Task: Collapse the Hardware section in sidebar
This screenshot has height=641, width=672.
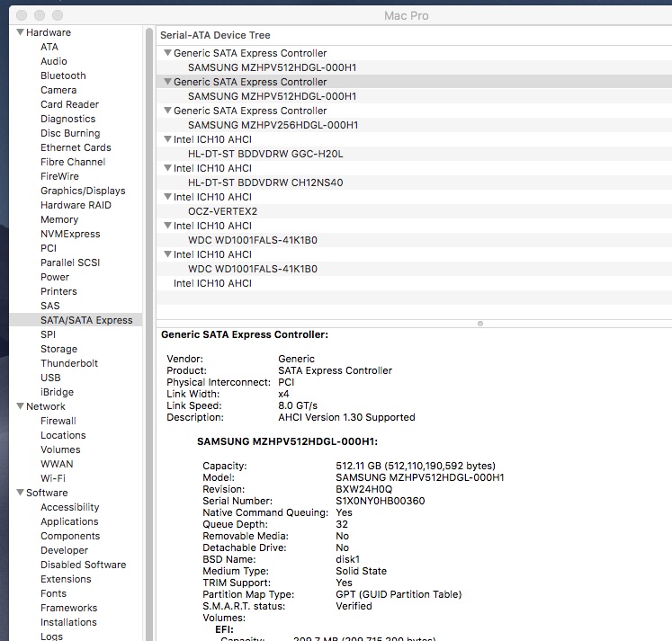Action: click(20, 32)
